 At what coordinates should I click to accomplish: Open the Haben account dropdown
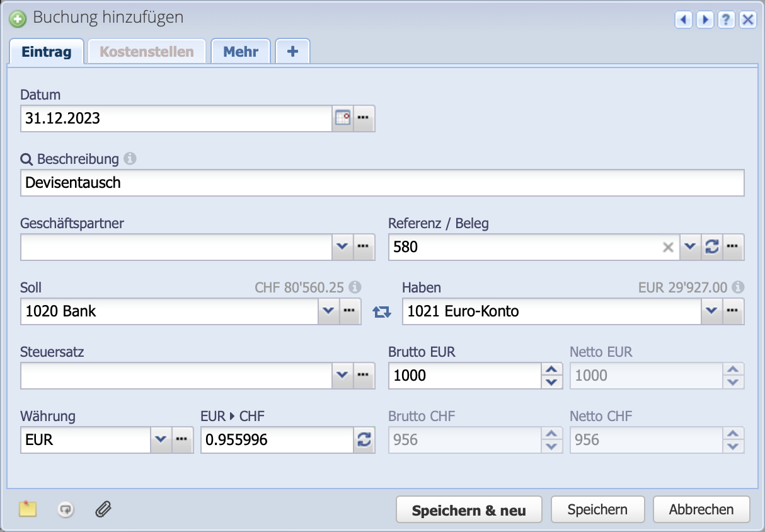click(711, 311)
